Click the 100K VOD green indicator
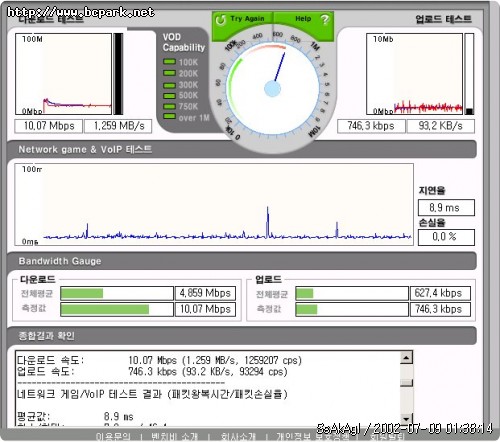The image size is (500, 442). pyautogui.click(x=169, y=62)
